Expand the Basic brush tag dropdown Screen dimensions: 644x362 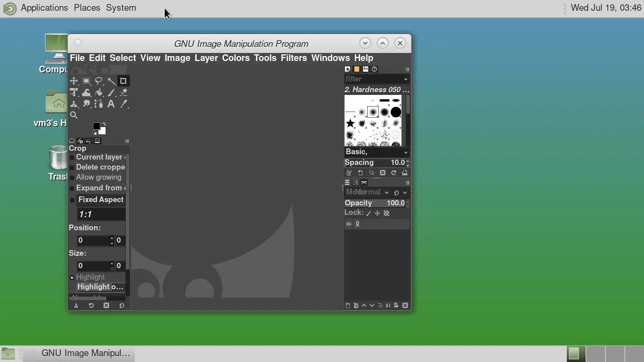point(406,152)
